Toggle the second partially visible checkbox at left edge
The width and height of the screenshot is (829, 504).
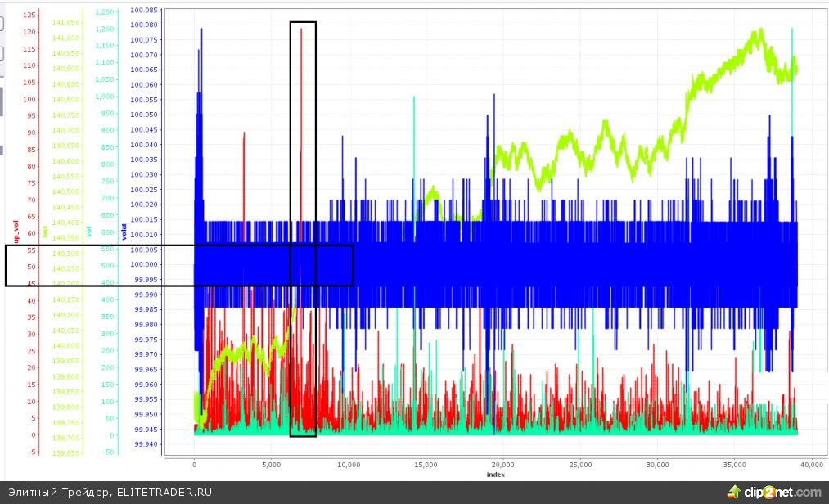click(x=2, y=53)
